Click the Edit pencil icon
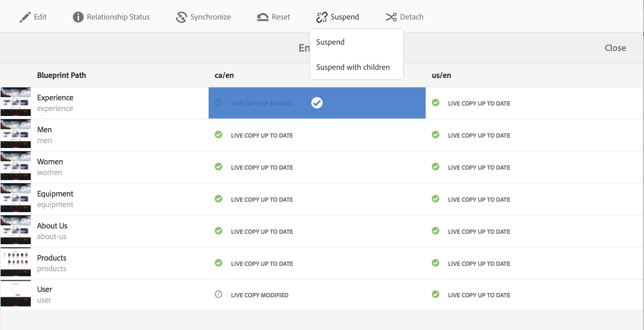 (x=25, y=17)
